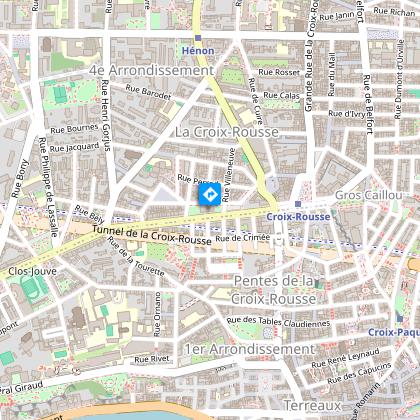Click the Gros Caillou label
Image resolution: width=420 pixels, height=420 pixels.
pyautogui.click(x=369, y=195)
